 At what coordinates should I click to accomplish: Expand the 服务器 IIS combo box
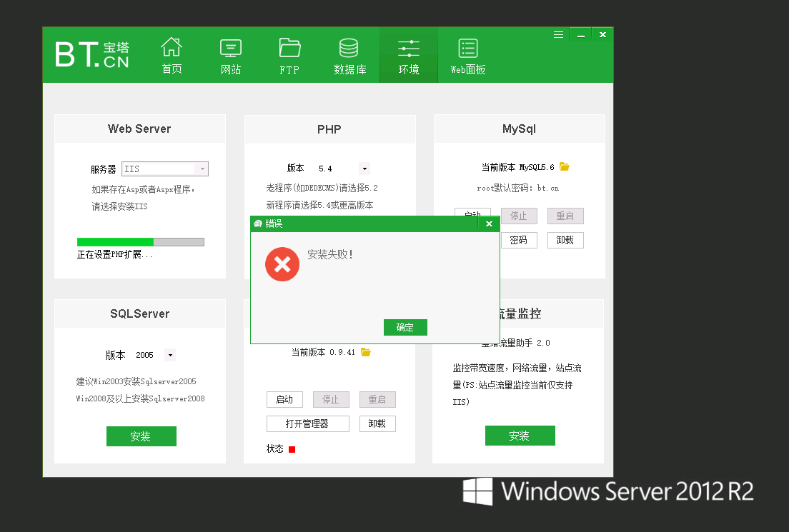(x=165, y=169)
